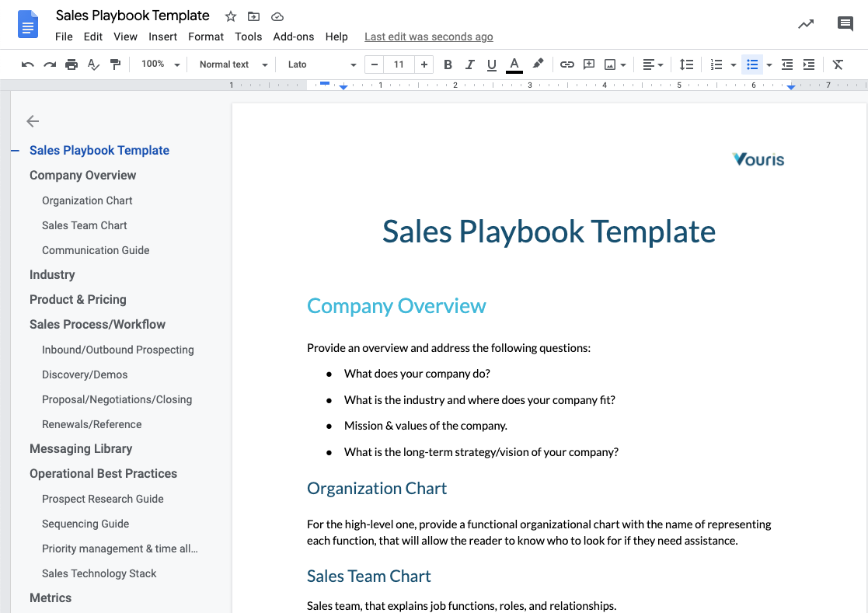
Task: Print the document with the printer icon
Action: [x=71, y=64]
